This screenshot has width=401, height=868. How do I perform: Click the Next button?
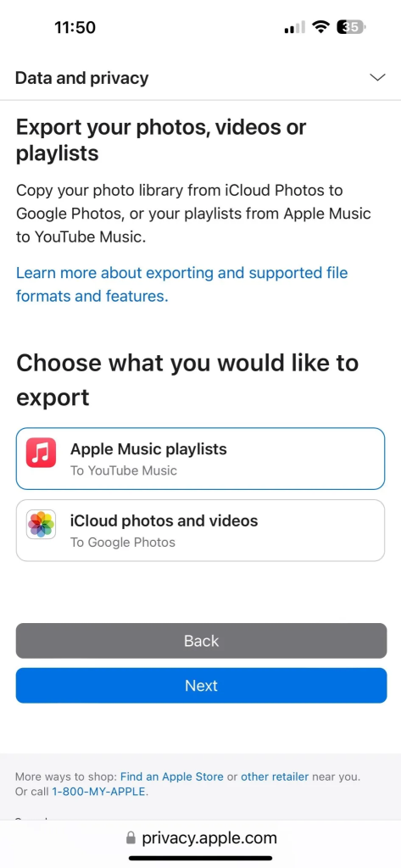coord(201,685)
